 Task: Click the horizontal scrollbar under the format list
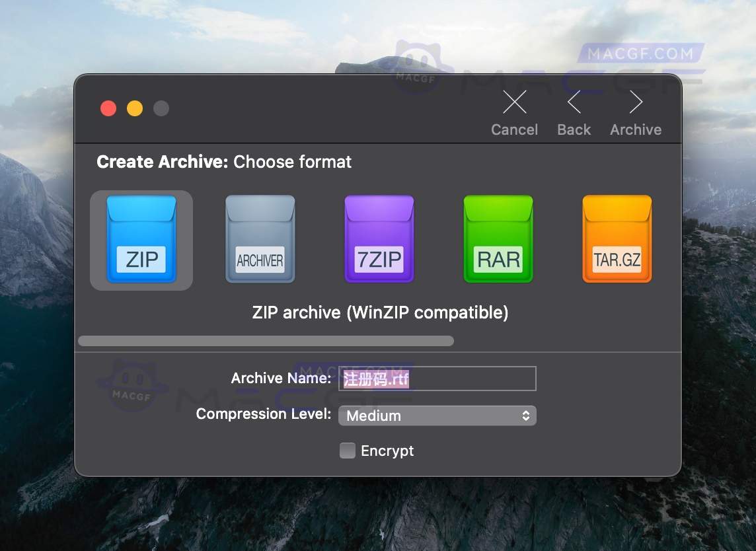266,341
